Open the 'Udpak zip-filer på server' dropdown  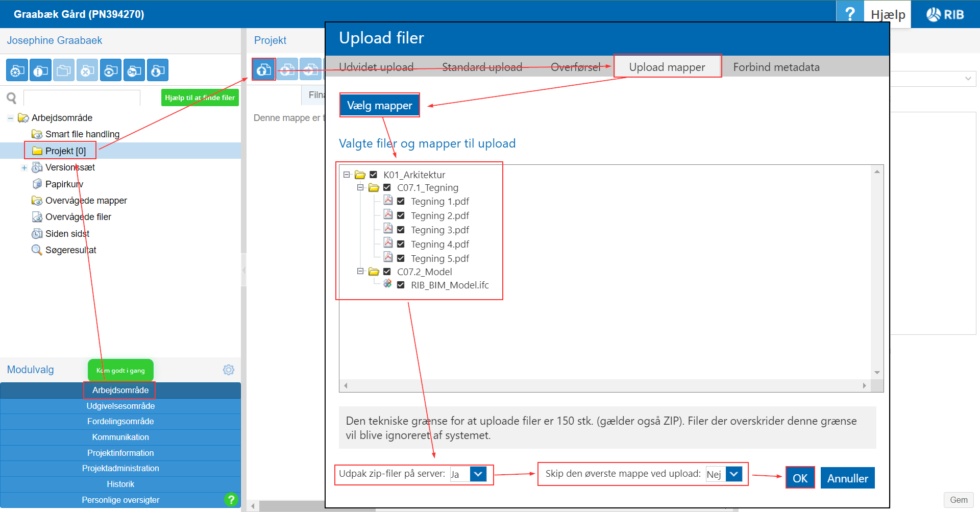point(478,474)
